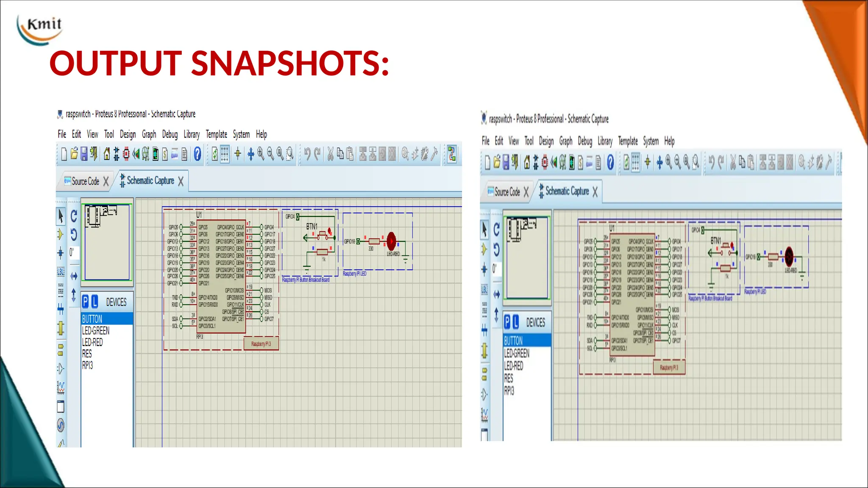Click Help question mark icon in right window
The image size is (868, 488).
(610, 162)
